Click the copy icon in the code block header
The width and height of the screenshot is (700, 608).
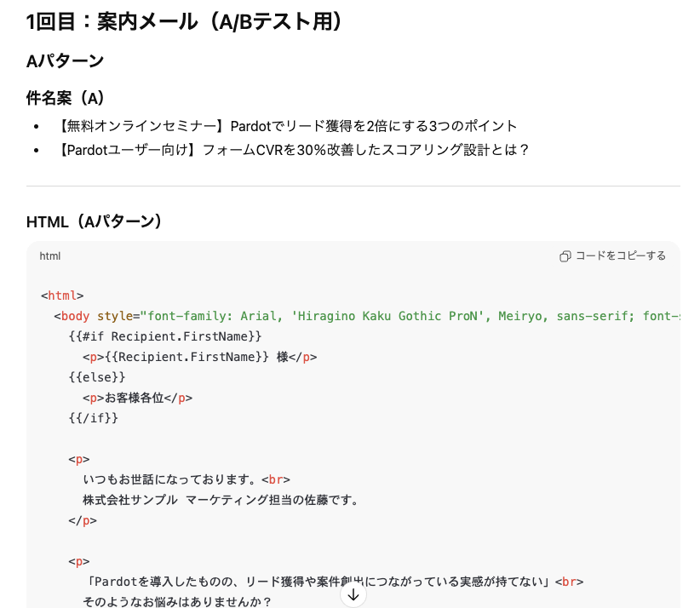point(565,256)
